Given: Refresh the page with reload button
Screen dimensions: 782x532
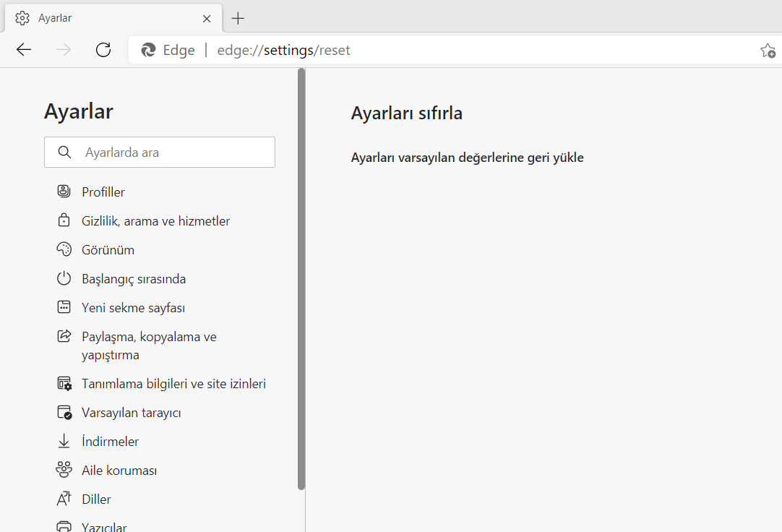Looking at the screenshot, I should [x=103, y=50].
